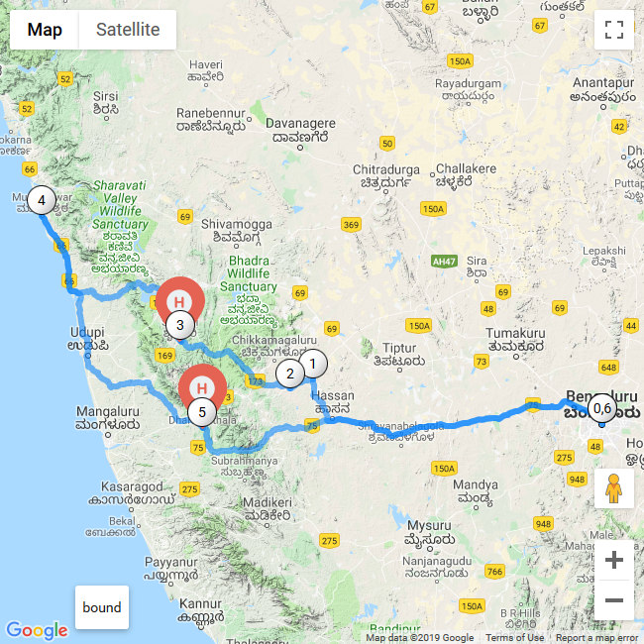644x644 pixels.
Task: Toggle fullscreen map view
Action: [x=614, y=30]
